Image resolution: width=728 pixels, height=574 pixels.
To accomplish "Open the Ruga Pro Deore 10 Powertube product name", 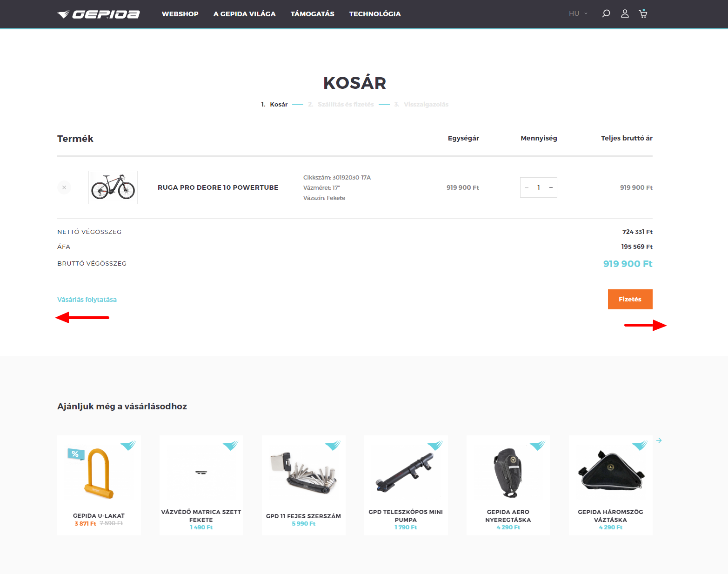I will (218, 187).
